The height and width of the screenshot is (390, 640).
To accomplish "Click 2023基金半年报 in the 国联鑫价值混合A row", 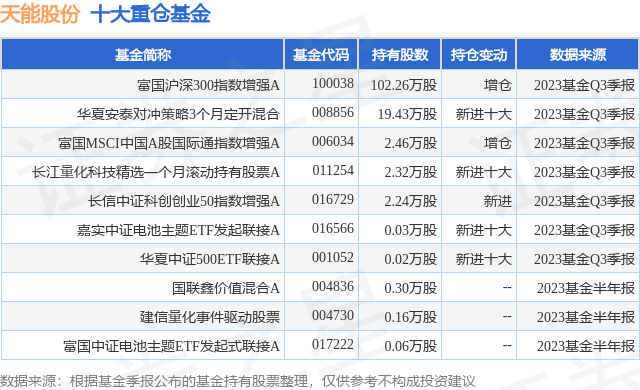I will click(586, 288).
